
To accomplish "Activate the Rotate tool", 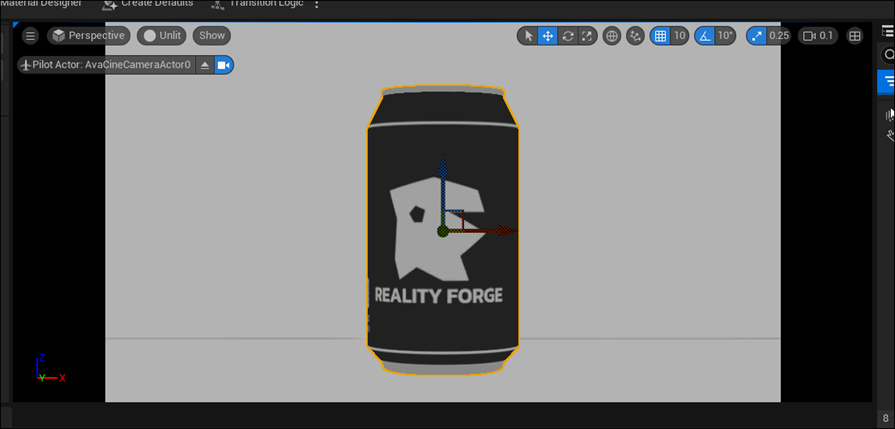I will click(567, 36).
